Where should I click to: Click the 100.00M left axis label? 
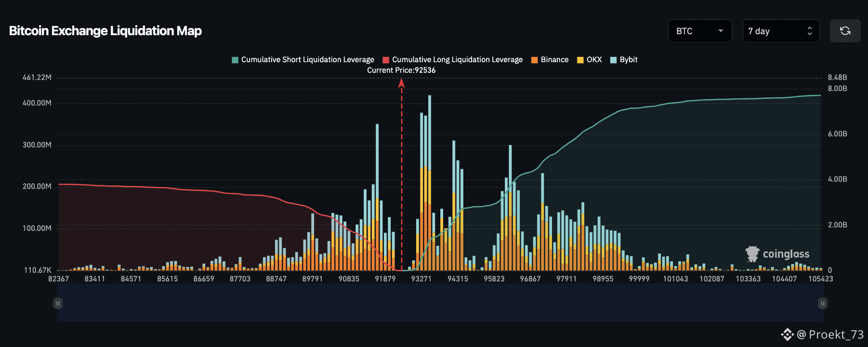[37, 228]
